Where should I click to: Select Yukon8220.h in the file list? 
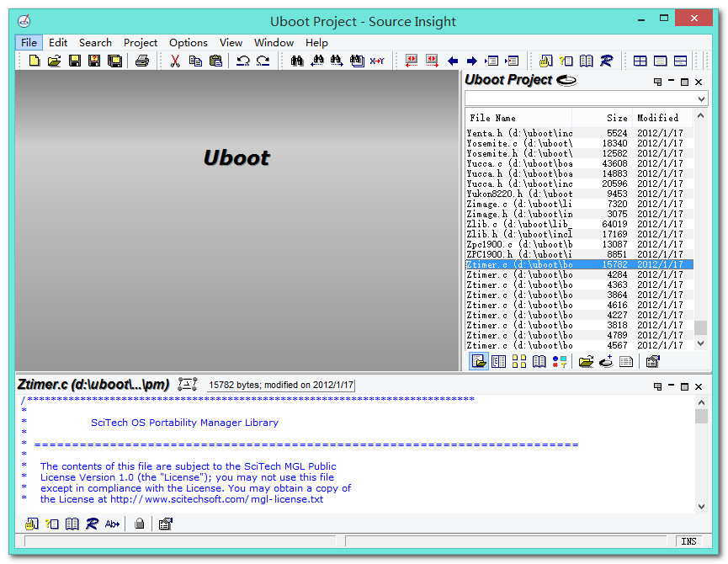(579, 194)
